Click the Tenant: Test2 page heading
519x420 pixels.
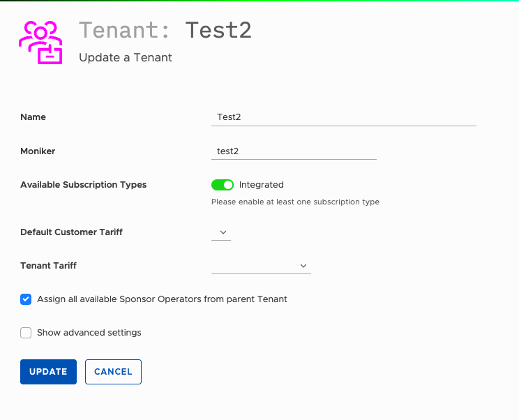pos(165,30)
